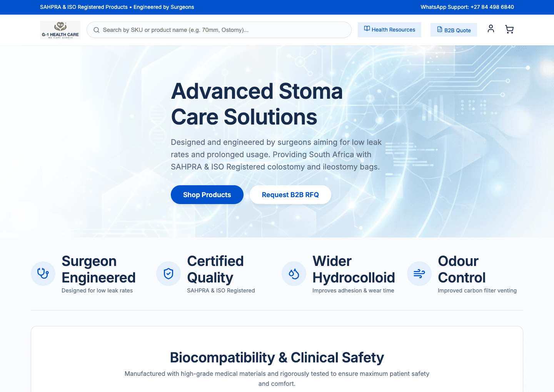554x392 pixels.
Task: Click the 'Manufactured with high-grade medical materials' paragraph
Action: click(x=277, y=379)
